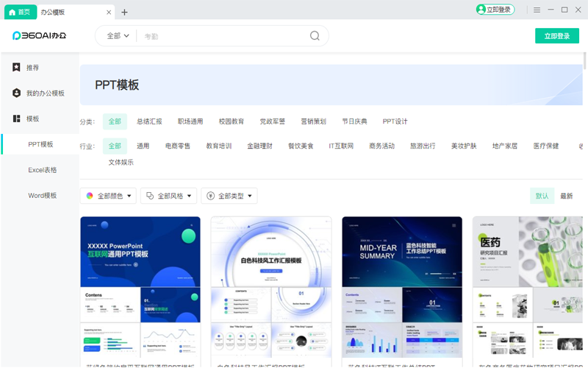
Task: Click 我的办公模板 sidebar icon
Action: tap(16, 93)
